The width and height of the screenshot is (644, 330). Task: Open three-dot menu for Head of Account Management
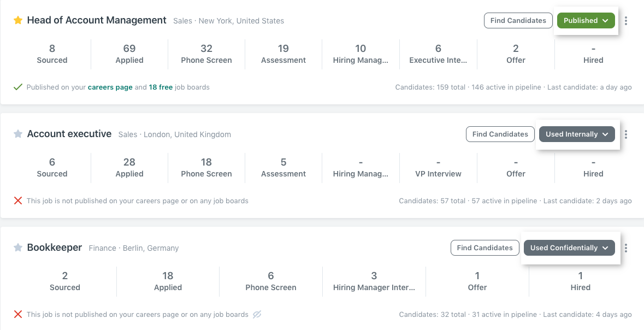pyautogui.click(x=626, y=21)
